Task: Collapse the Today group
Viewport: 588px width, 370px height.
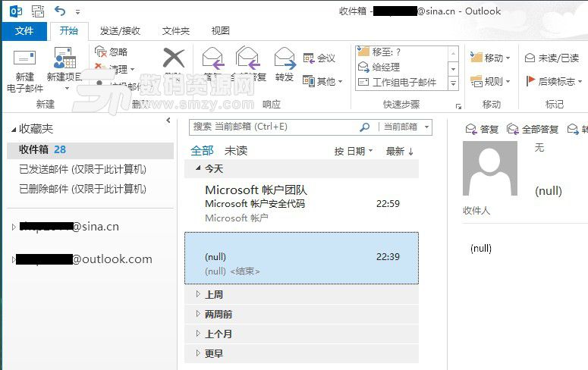Action: [x=198, y=168]
